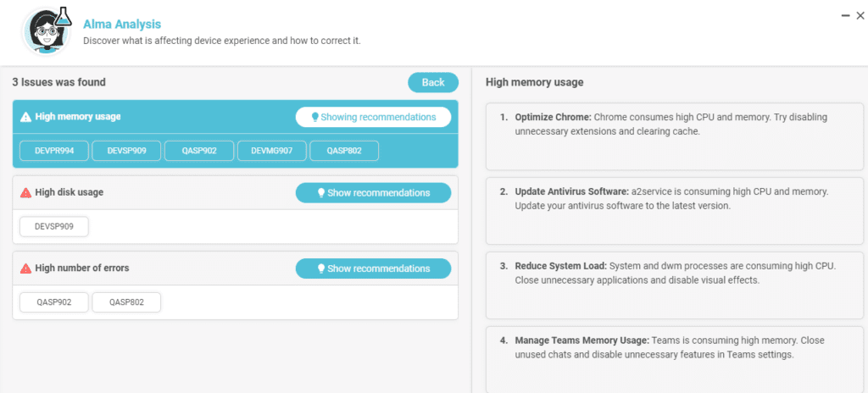Select device QASP802 under High memory usage
The image size is (868, 393).
344,151
